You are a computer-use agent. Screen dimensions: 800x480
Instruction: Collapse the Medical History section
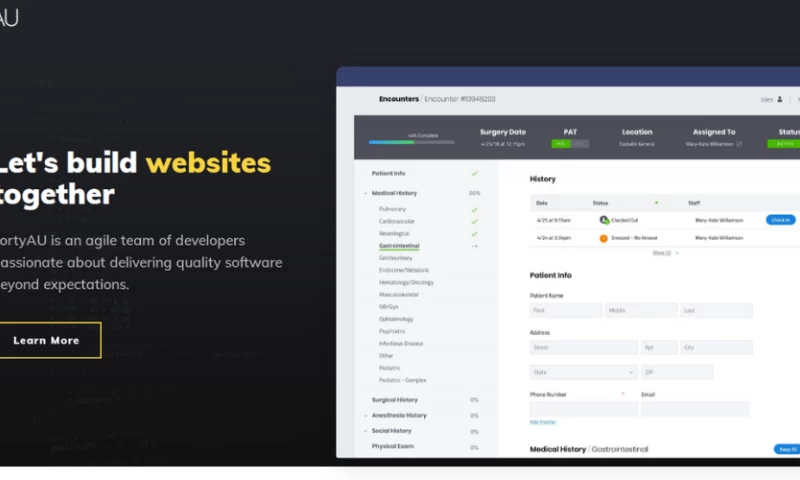point(366,193)
